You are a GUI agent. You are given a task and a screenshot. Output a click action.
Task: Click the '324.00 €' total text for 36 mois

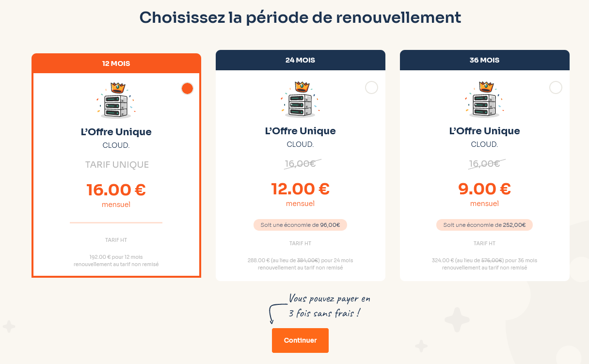(443, 260)
